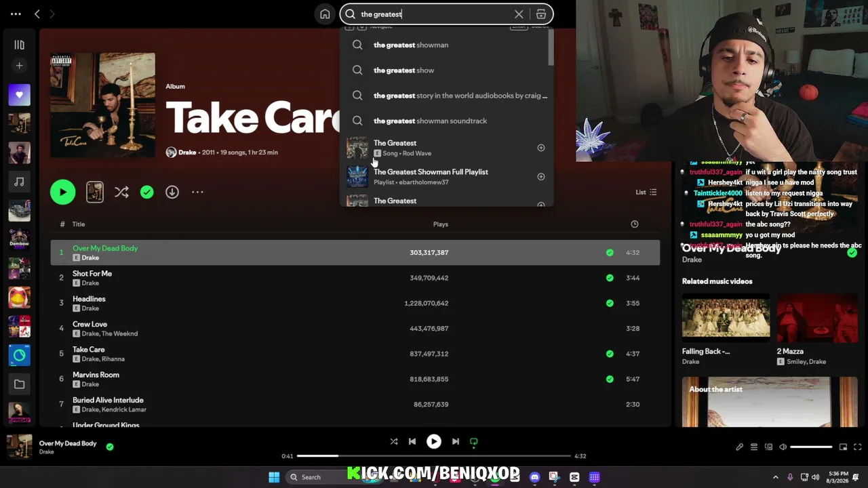Open connect to a device
Screen dimensions: 868x488
coord(768,447)
